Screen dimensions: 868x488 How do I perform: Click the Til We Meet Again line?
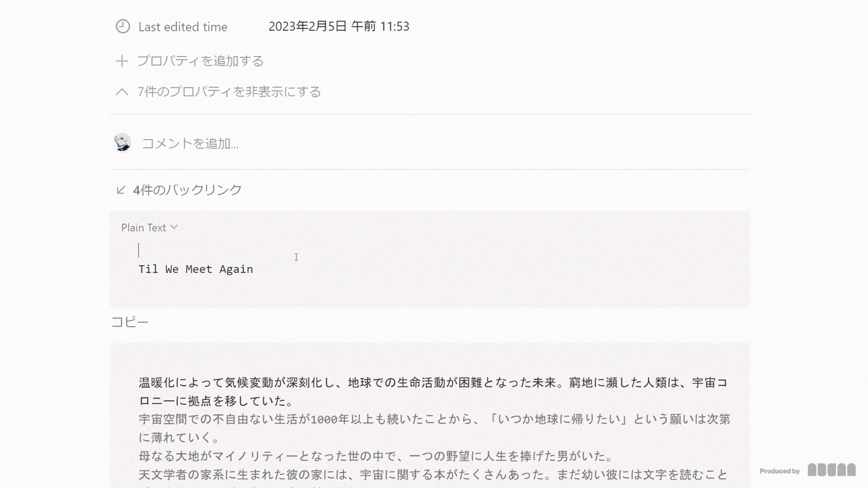[x=195, y=269]
